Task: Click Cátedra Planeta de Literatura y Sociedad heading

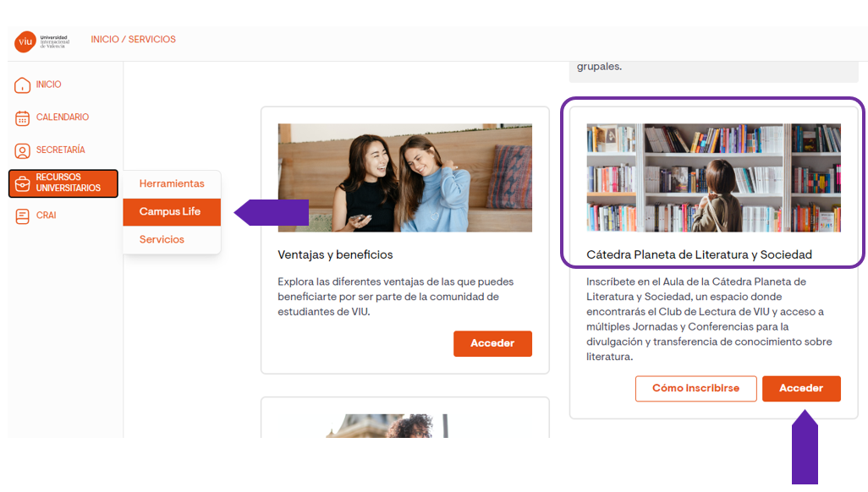Action: (x=699, y=254)
